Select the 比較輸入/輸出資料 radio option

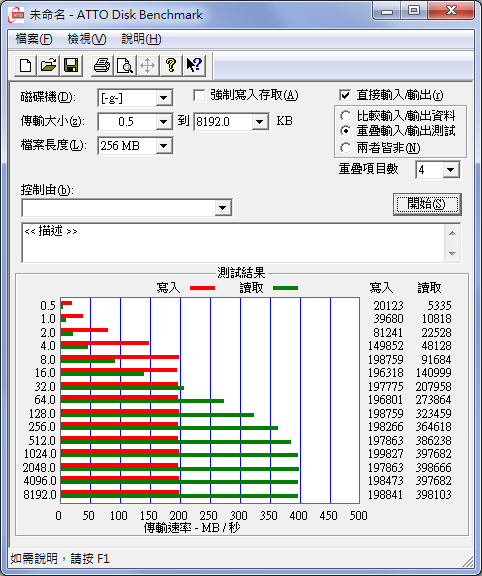[x=345, y=116]
